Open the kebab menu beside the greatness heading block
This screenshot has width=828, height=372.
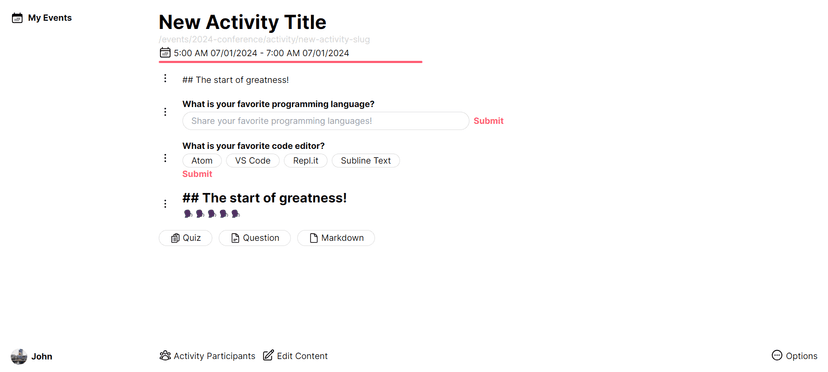(165, 203)
